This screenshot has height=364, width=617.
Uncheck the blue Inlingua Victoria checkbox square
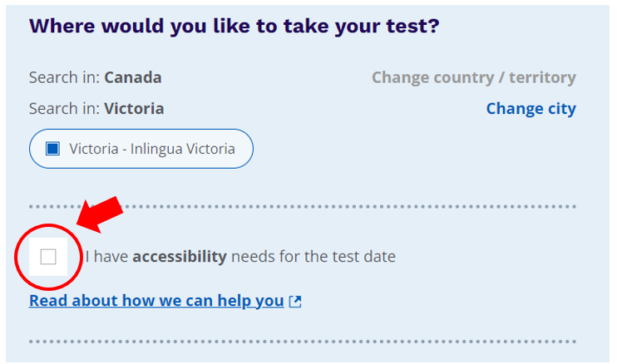click(x=52, y=149)
